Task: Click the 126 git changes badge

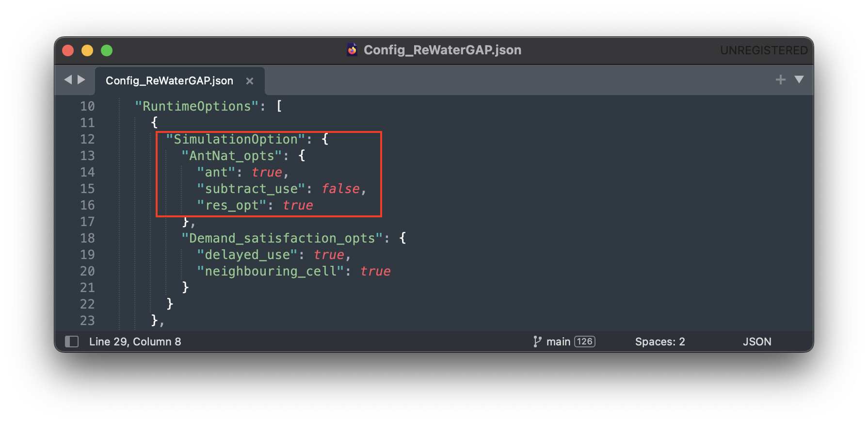Action: tap(584, 342)
